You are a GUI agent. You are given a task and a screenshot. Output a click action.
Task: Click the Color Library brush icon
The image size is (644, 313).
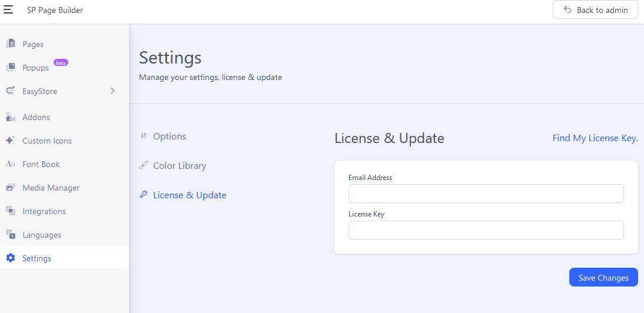pos(143,165)
